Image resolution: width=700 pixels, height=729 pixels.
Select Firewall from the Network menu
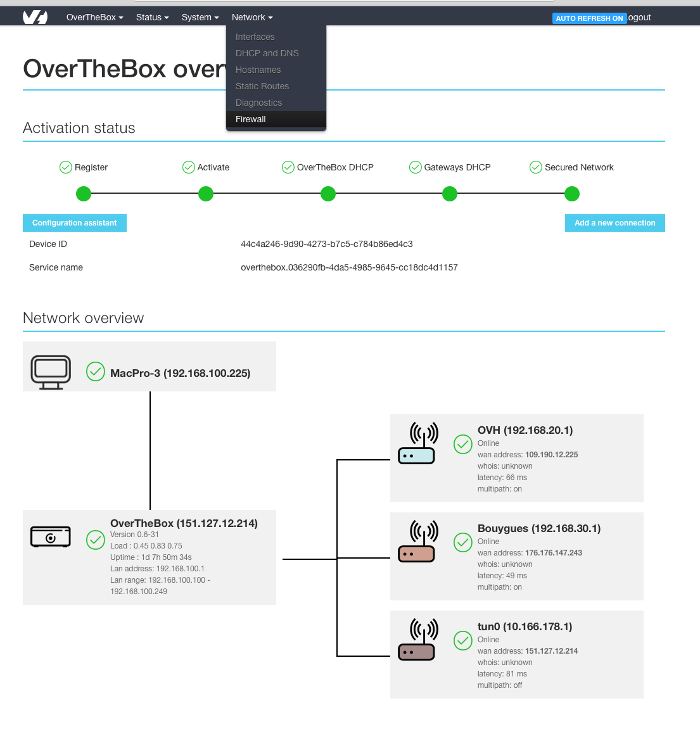pos(251,119)
